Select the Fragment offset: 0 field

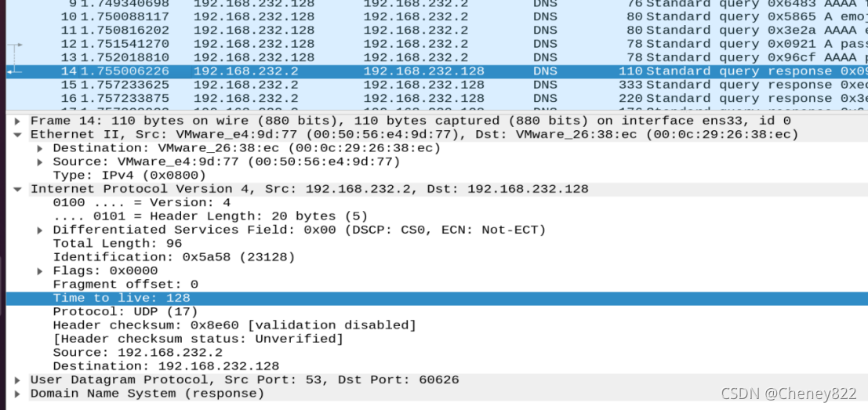tap(125, 285)
